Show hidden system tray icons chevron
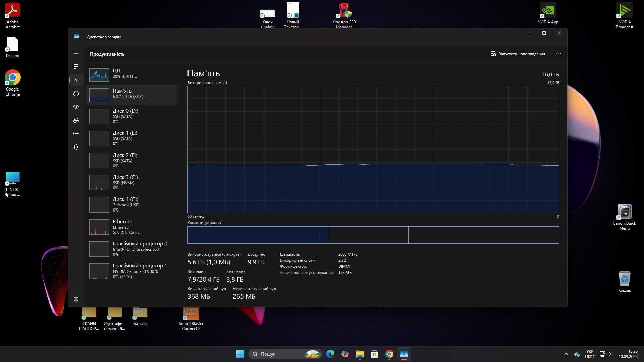 pyautogui.click(x=566, y=354)
